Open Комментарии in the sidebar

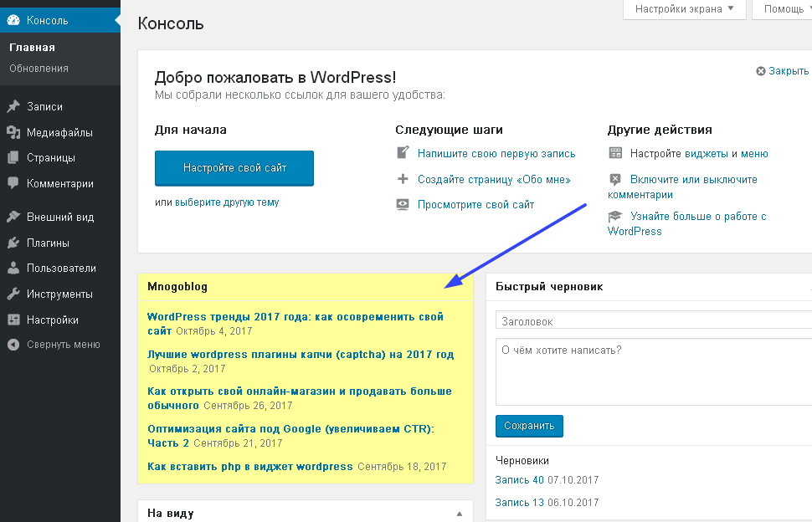(x=60, y=183)
